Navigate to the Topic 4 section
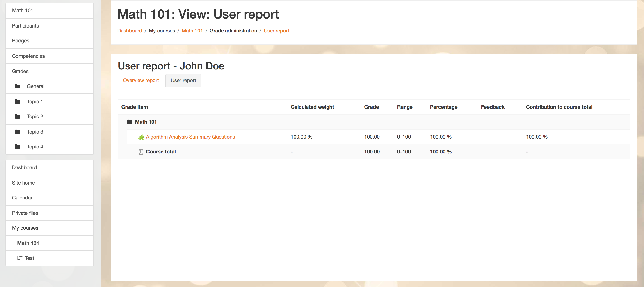The height and width of the screenshot is (287, 644). point(50,146)
